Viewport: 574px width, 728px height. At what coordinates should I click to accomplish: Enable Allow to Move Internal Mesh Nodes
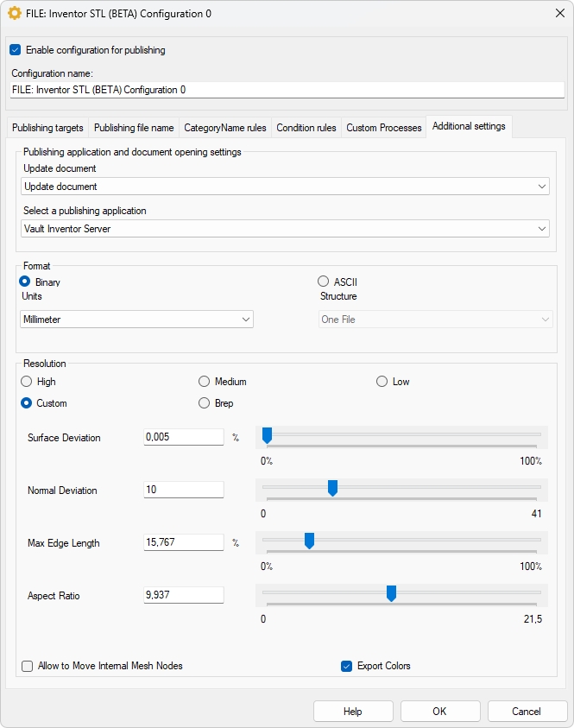[x=28, y=666]
